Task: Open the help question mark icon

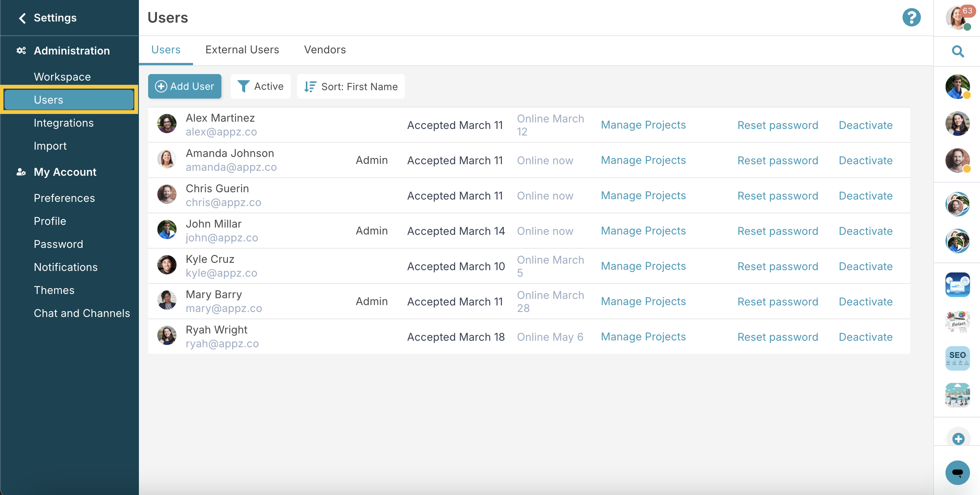Action: [911, 18]
